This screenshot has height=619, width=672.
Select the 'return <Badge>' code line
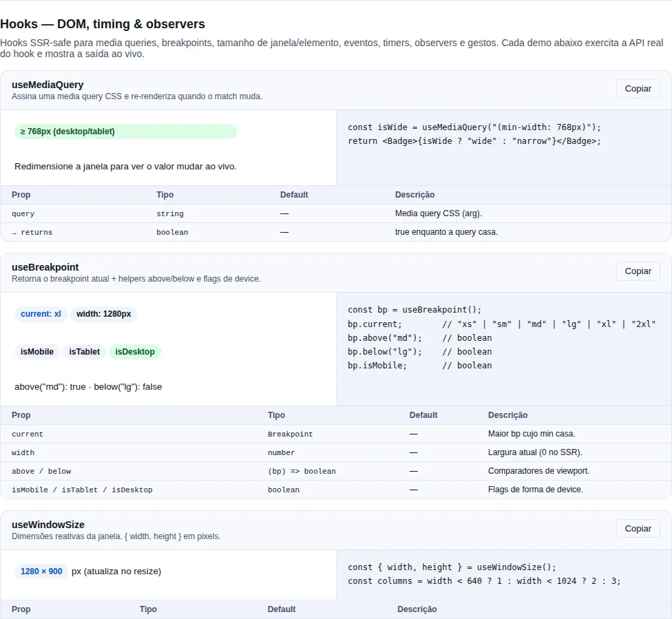pos(474,141)
